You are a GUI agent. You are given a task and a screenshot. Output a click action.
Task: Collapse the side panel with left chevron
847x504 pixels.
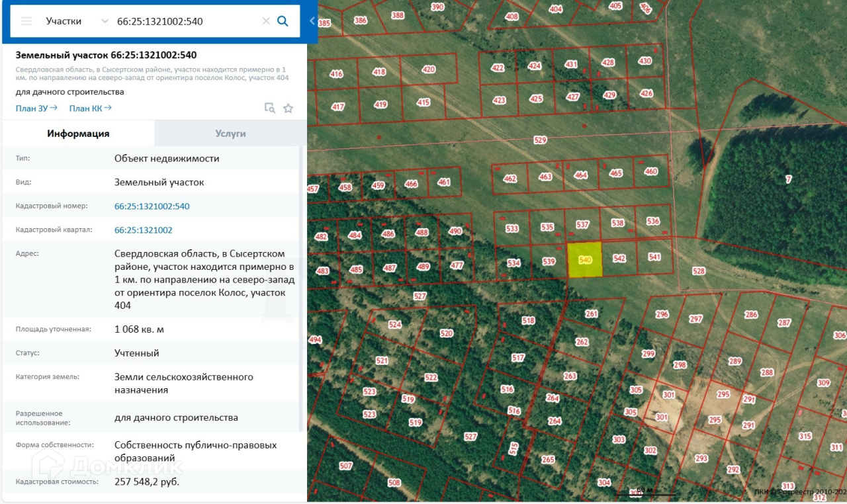tap(312, 21)
